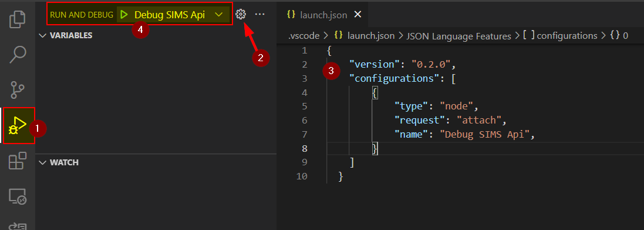Click the "node" value on line 5

pos(457,106)
